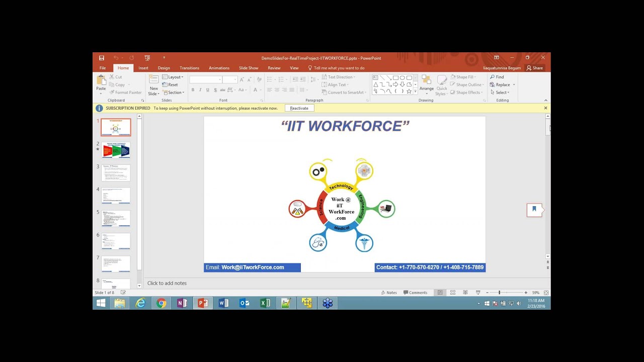This screenshot has width=644, height=362.
Task: Switch to the Design tab
Action: click(164, 68)
